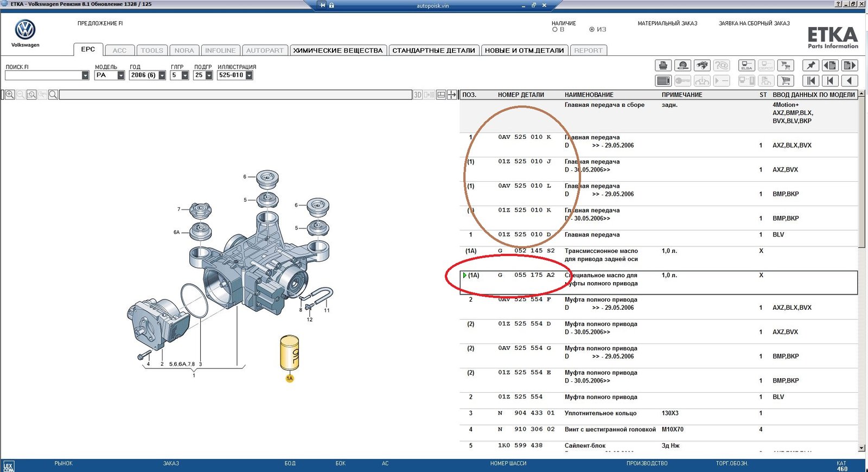Click the LEXCOM icon in status bar

coord(8,467)
